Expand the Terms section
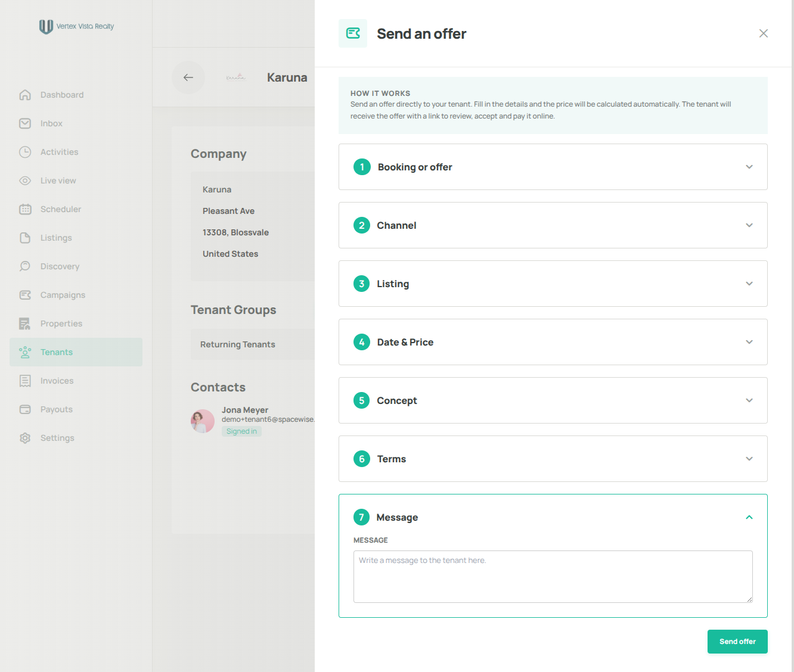This screenshot has width=794, height=672. pyautogui.click(x=553, y=459)
